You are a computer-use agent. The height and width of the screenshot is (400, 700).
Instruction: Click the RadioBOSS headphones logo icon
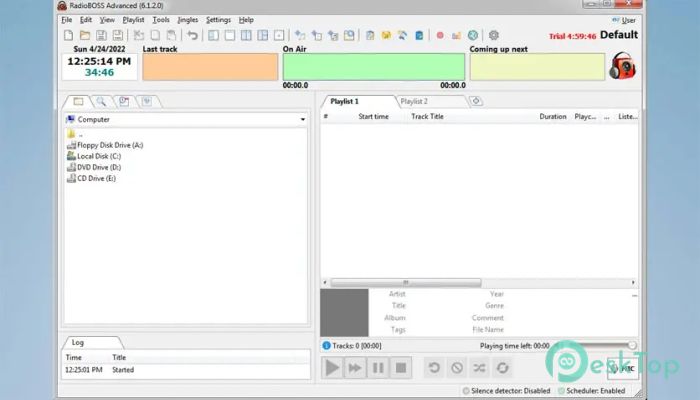(622, 66)
